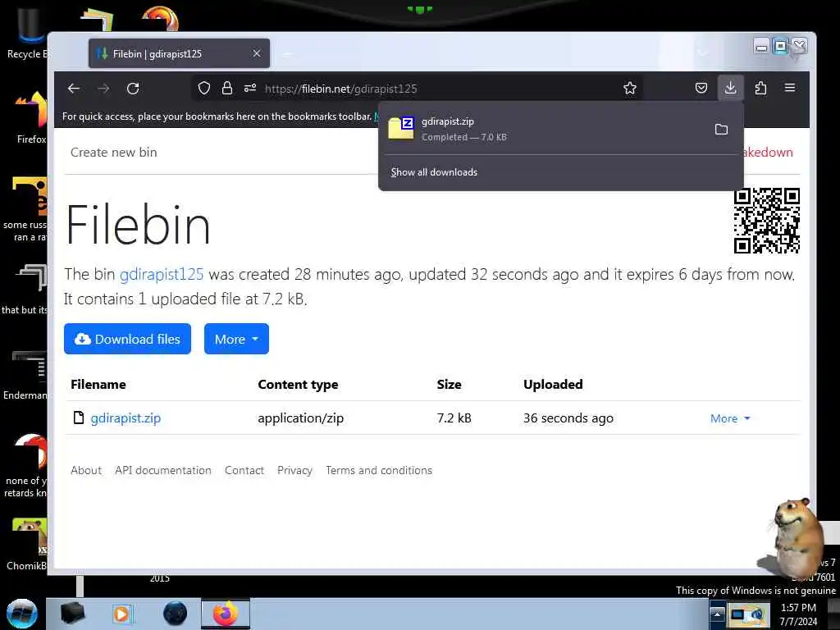Viewport: 840px width, 630px height.
Task: Toggle the Firefox downloads panel button
Action: [730, 88]
